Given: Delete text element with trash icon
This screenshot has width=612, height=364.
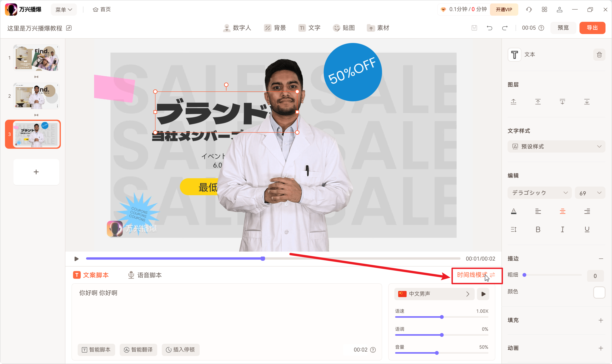Looking at the screenshot, I should point(599,55).
